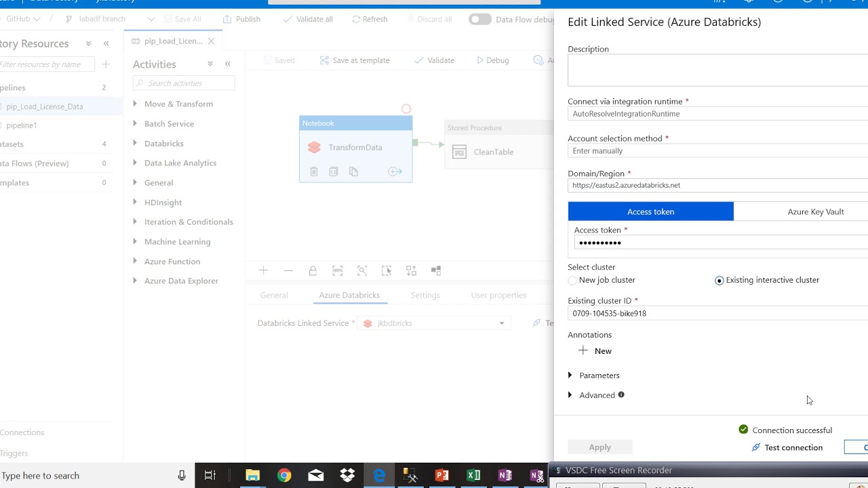Click Validate all
868x488 pixels.
pos(307,19)
